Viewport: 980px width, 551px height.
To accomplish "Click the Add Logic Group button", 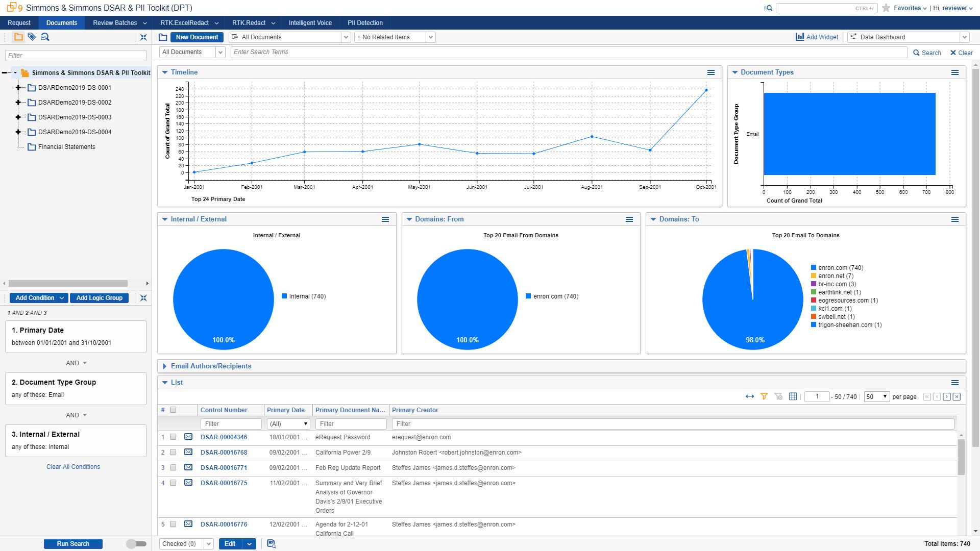I will 100,298.
